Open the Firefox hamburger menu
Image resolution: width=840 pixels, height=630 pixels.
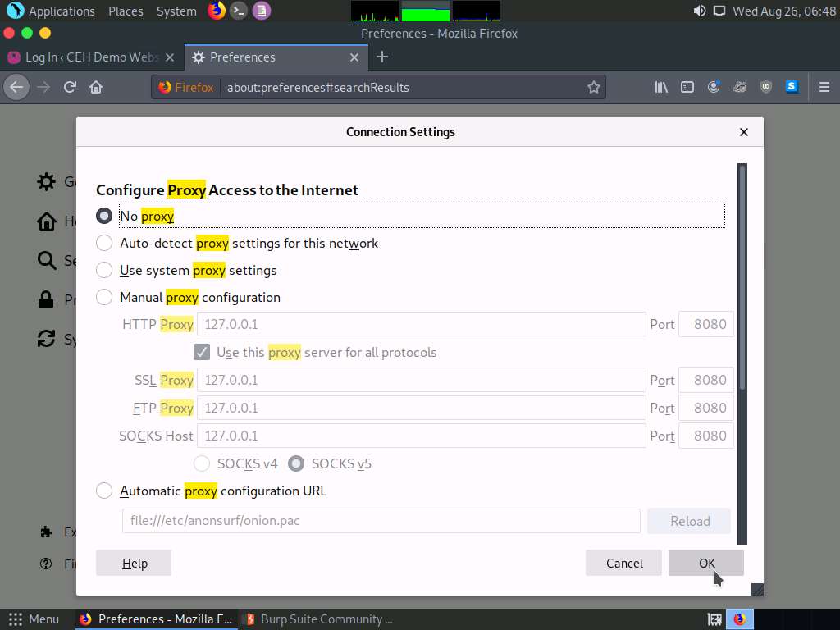coord(825,87)
